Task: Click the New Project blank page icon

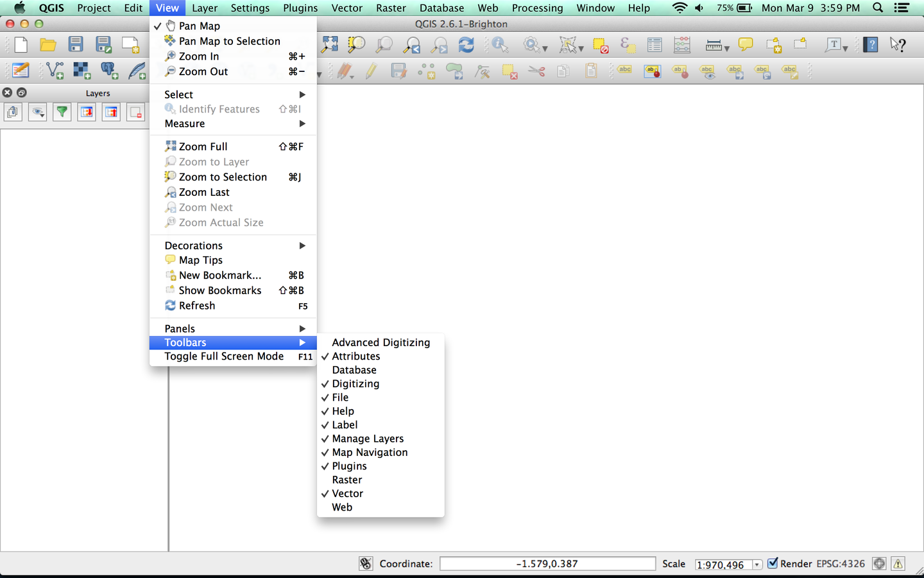Action: (x=21, y=45)
